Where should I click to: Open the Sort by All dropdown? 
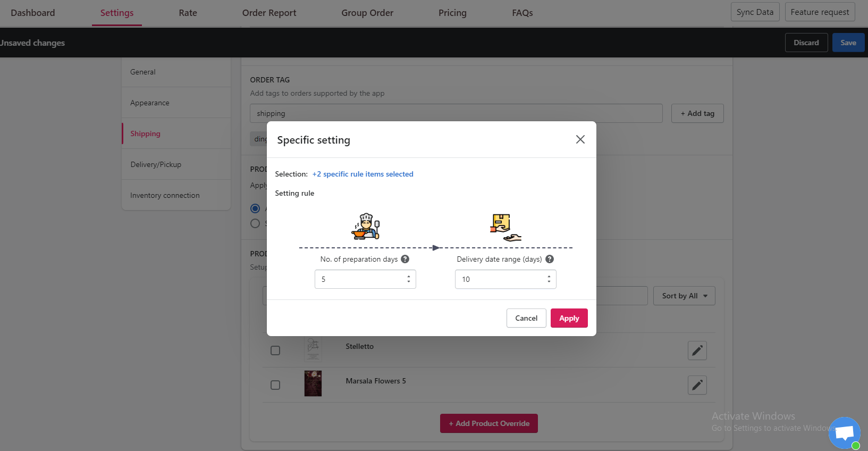click(684, 296)
